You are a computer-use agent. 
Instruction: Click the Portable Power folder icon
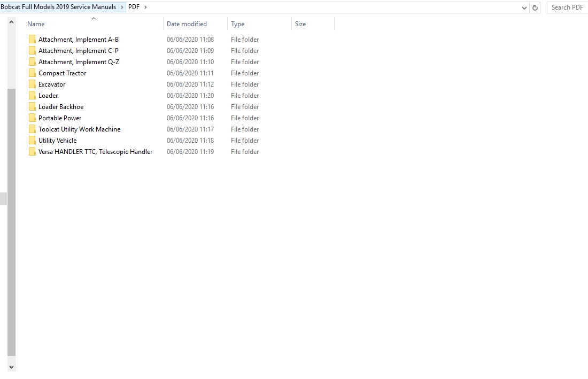[x=32, y=118]
